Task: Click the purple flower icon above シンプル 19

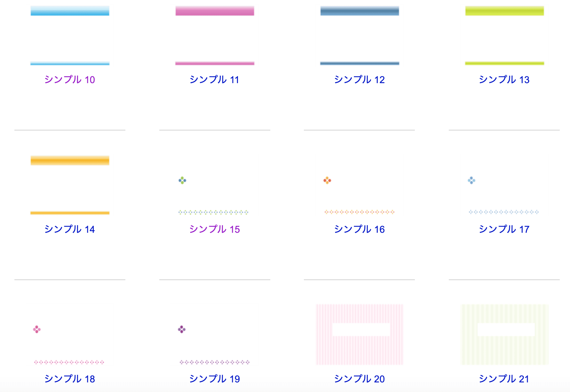Action: 182,329
